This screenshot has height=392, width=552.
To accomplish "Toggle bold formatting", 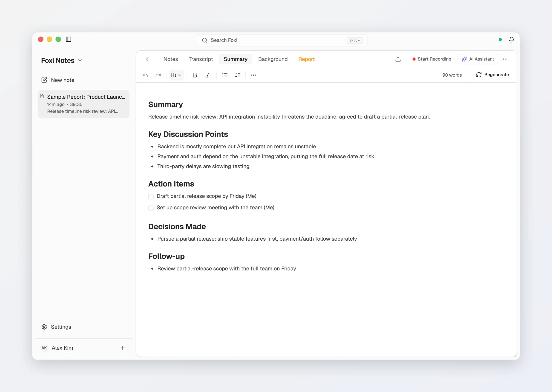I will 195,75.
